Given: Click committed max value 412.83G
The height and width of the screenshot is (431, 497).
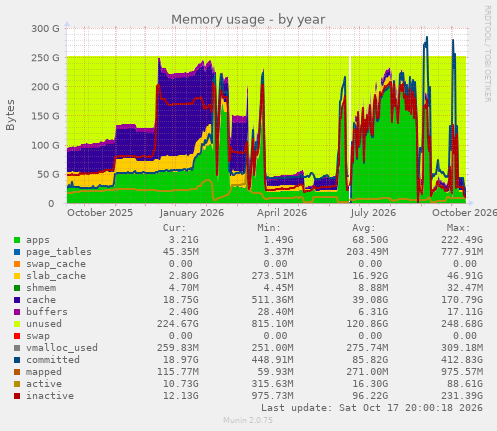Looking at the screenshot, I should tap(462, 360).
